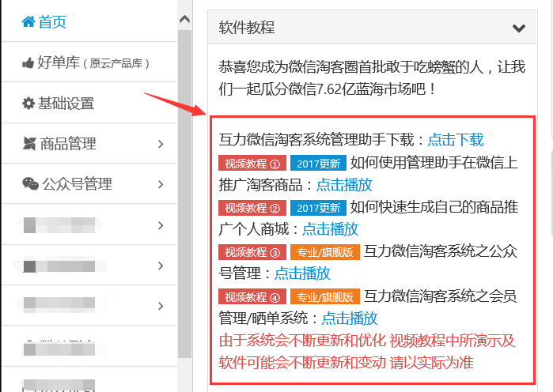Click the 专业/旗舰版 badge beside 视频教程 ④

pos(325,296)
